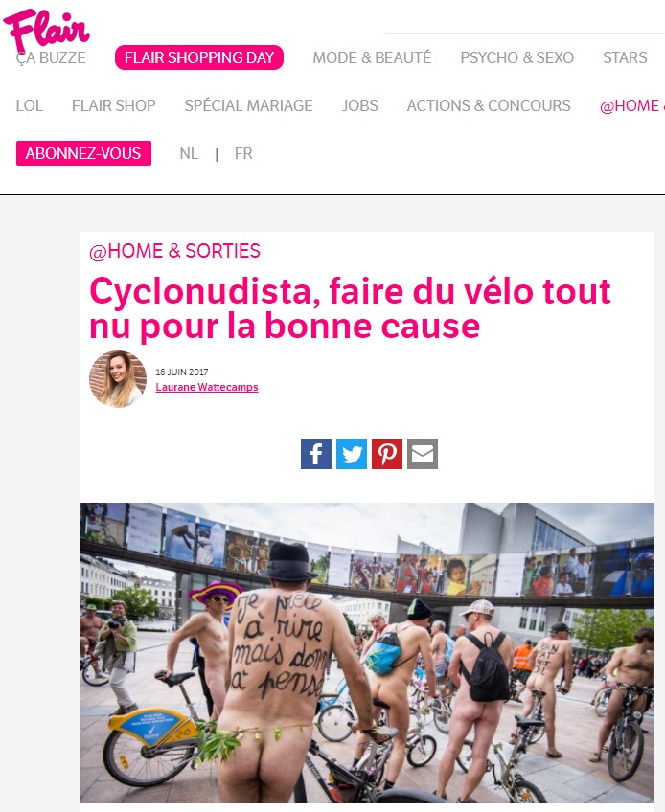Open the Spécial Mariage section

tap(248, 105)
